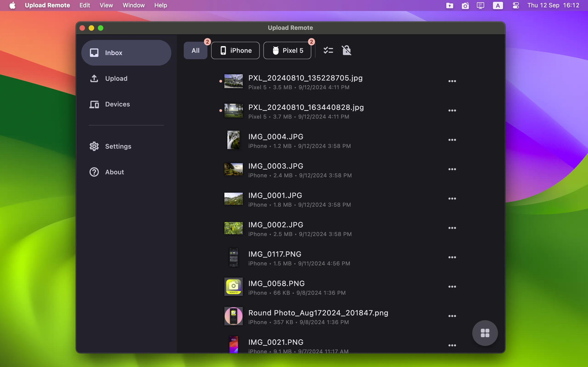Toggle the notifications disabled icon
Viewport: 588px width, 367px height.
(x=347, y=50)
